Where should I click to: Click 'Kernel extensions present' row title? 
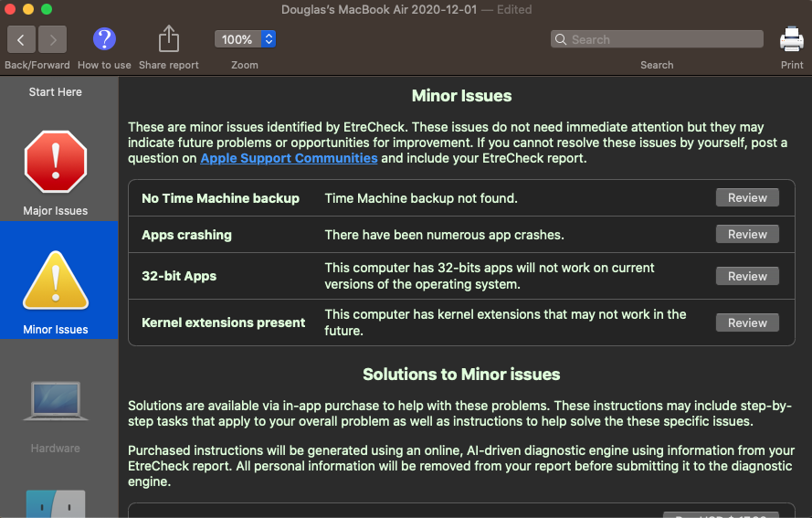click(224, 322)
